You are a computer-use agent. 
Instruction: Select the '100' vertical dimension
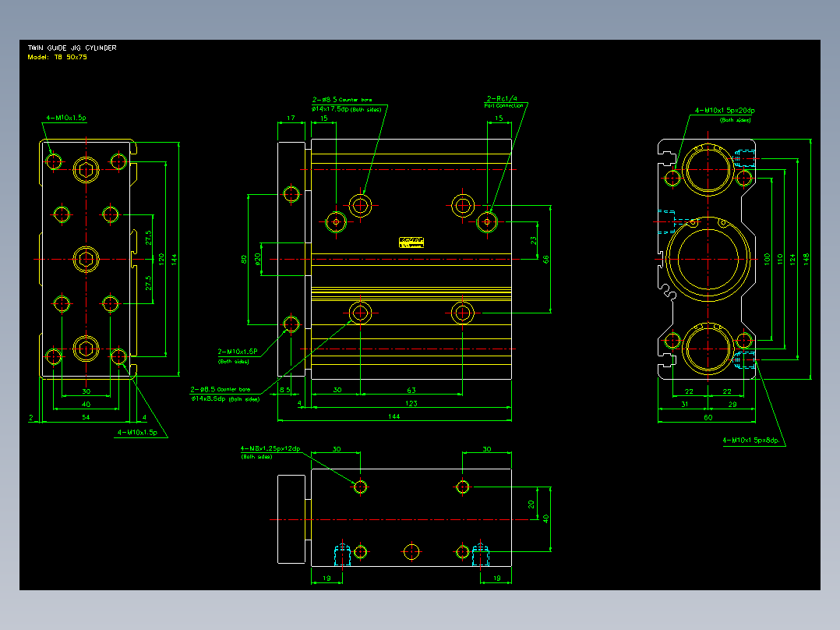click(767, 259)
